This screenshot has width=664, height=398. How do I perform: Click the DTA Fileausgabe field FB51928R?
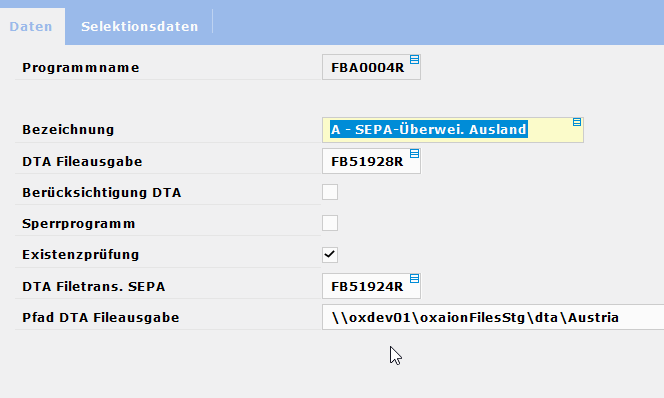coord(371,161)
